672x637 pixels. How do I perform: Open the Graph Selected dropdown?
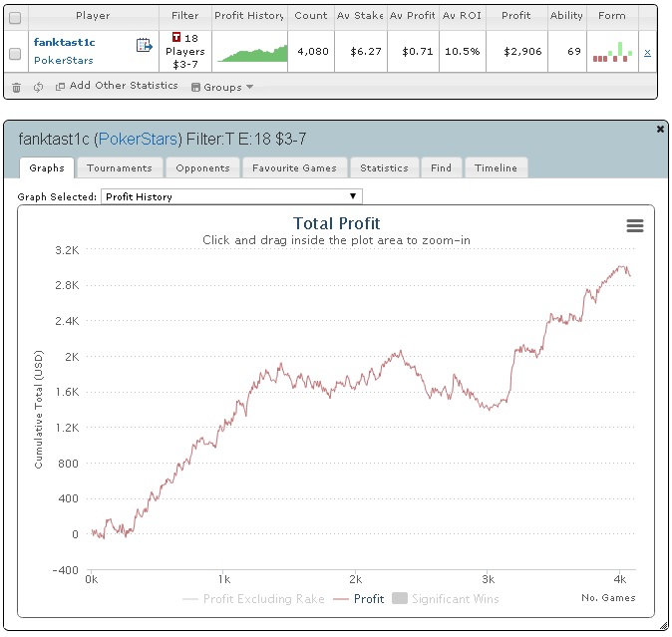click(231, 196)
